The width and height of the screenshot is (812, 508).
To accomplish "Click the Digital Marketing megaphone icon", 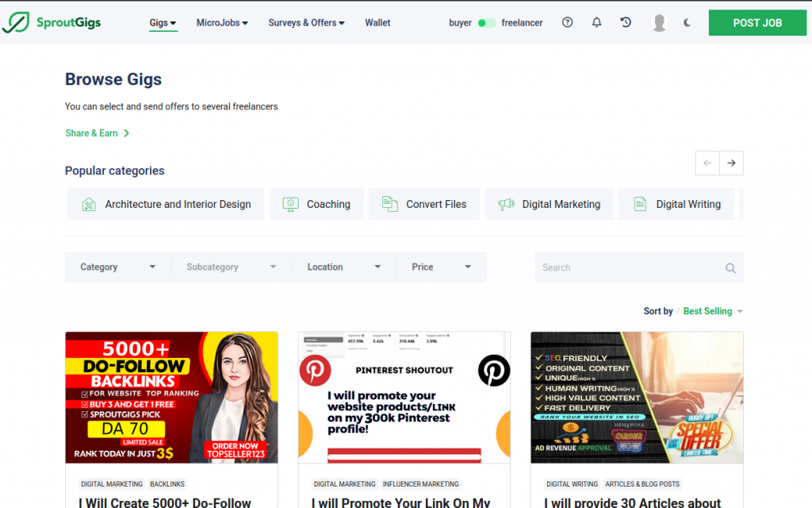I will (506, 204).
